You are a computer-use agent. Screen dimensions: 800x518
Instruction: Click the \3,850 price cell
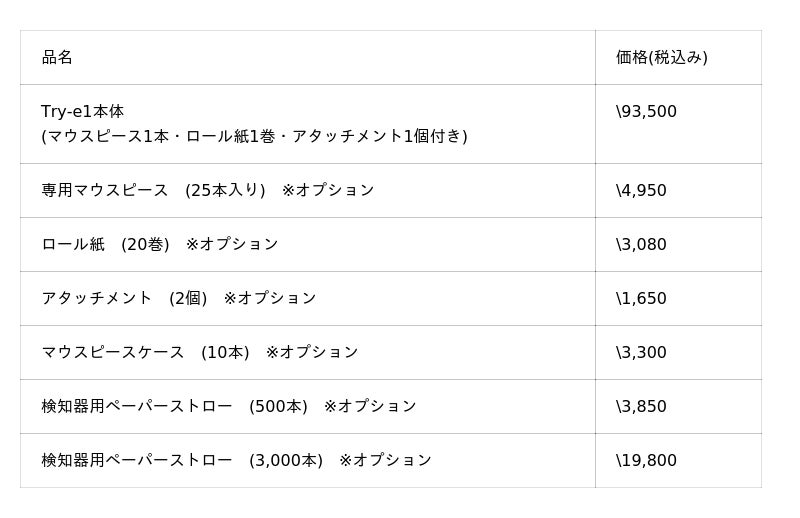tap(641, 406)
